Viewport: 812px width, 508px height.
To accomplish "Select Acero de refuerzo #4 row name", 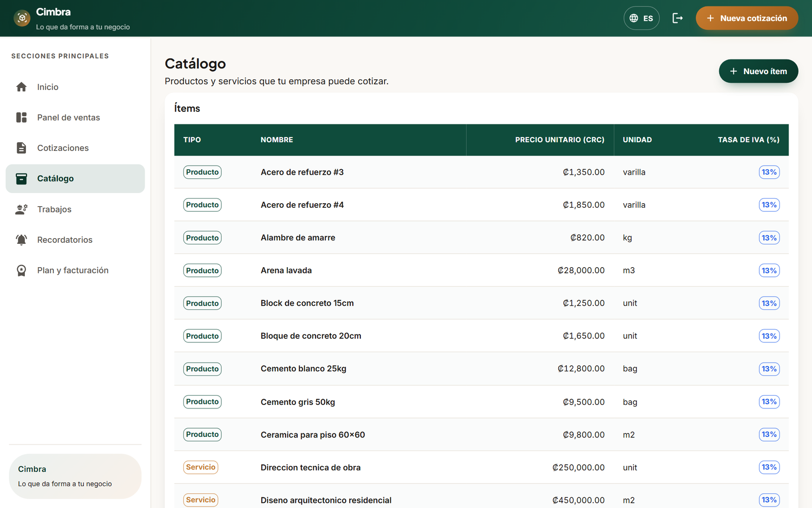I will click(302, 205).
